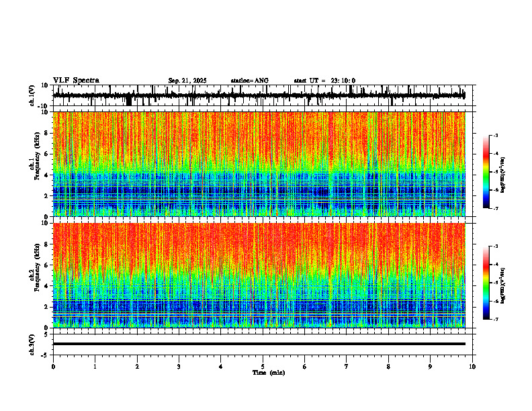The height and width of the screenshot is (411, 532).
Task: Click the ch.2 color bar log(PSD) label
Action: point(503,285)
